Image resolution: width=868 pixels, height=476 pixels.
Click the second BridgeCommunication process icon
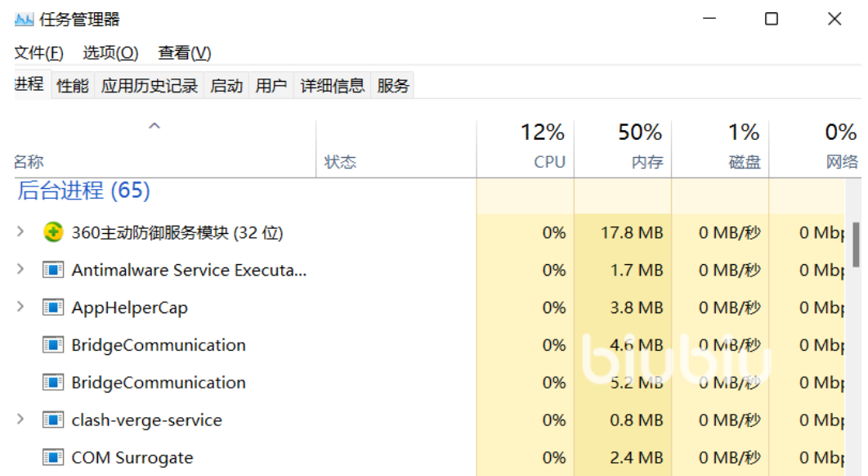[53, 382]
